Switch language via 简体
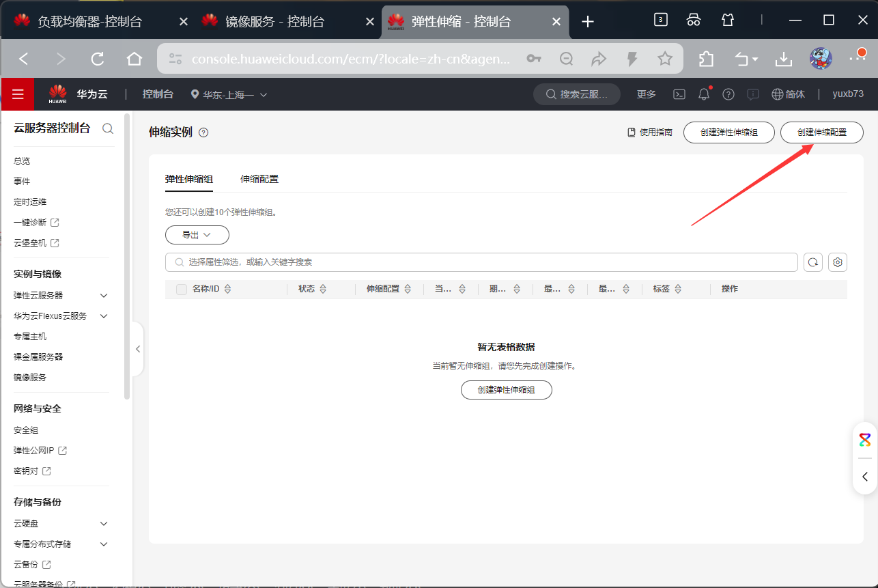Screen dimensions: 878x588 [x=789, y=94]
